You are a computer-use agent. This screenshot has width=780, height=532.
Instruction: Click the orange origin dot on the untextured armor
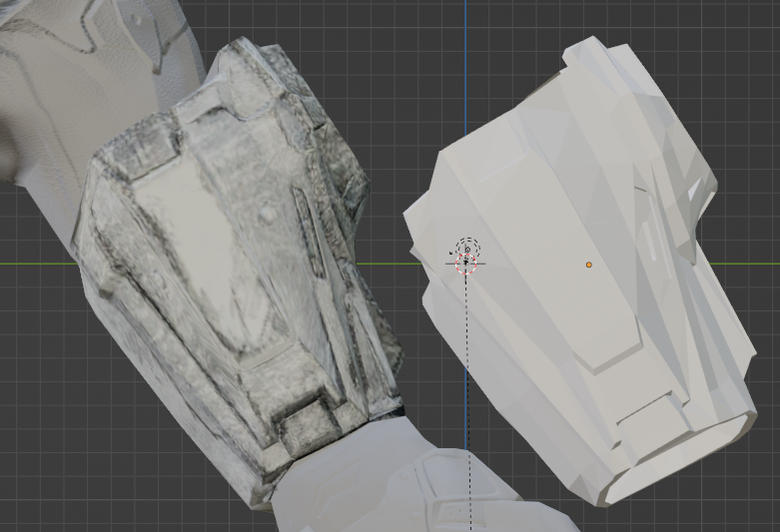(x=589, y=266)
